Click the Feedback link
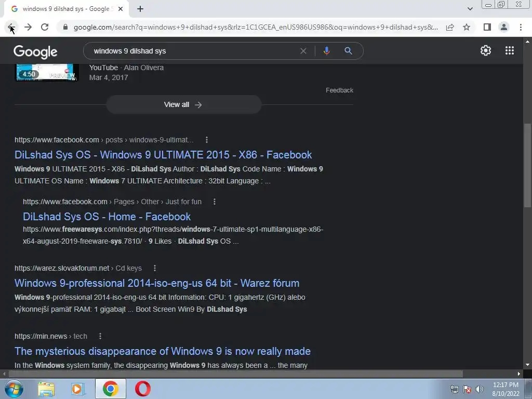The width and height of the screenshot is (532, 399). click(x=339, y=90)
